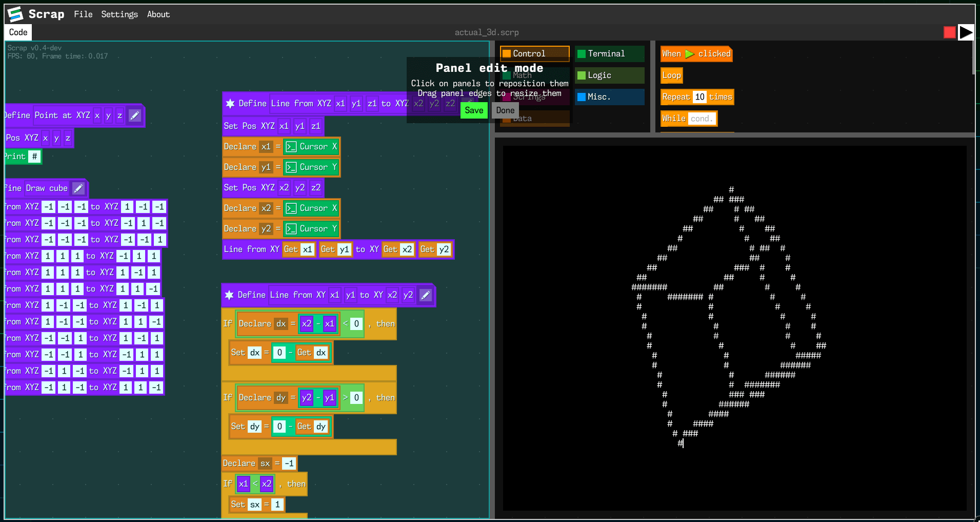This screenshot has height=522, width=980.
Task: Start the script with the play arrow icon
Action: pos(967,32)
